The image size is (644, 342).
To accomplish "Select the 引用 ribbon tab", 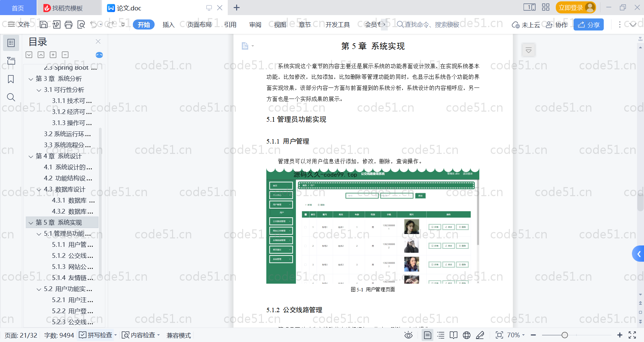I will click(230, 24).
